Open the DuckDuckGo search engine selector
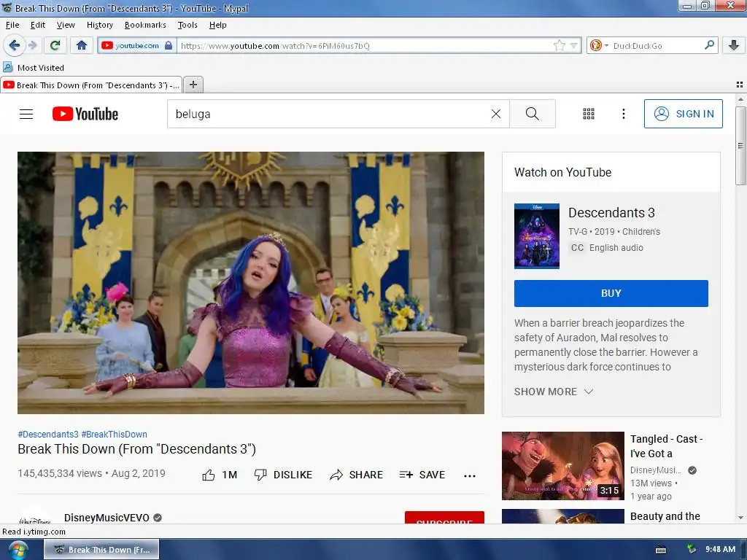Image resolution: width=747 pixels, height=560 pixels. tap(599, 45)
